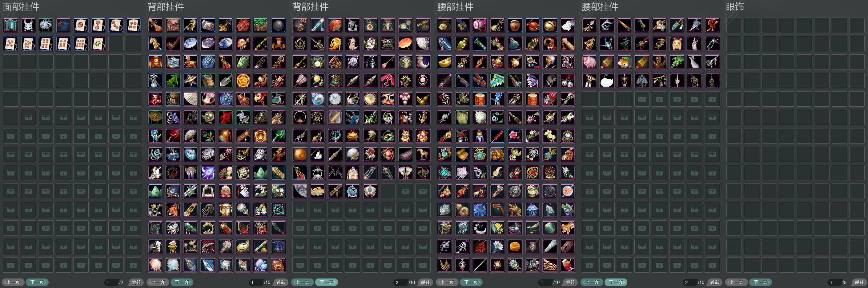The height and width of the screenshot is (288, 868).
Task: Click the first empty slot in 眼饰
Action: 734,25
